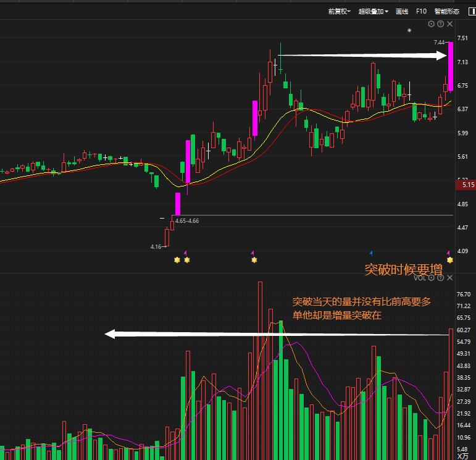Click the 4.16 low price label
This screenshot has height=460, width=476.
tap(156, 246)
